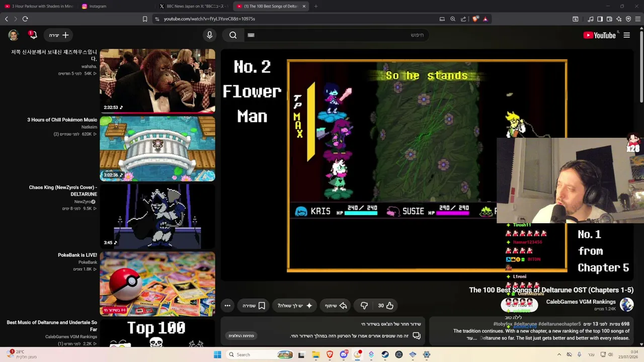Switch to the Instagram tab
The height and width of the screenshot is (362, 644).
point(116,6)
